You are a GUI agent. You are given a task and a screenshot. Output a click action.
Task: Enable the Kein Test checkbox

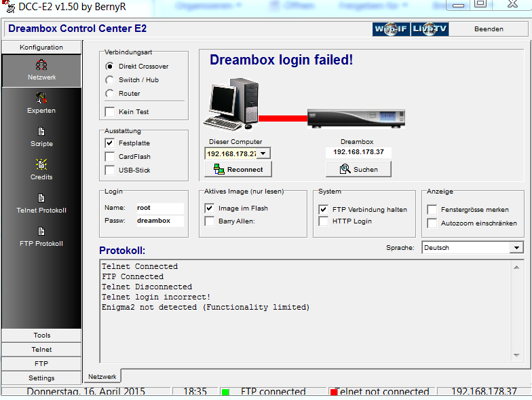coord(110,111)
